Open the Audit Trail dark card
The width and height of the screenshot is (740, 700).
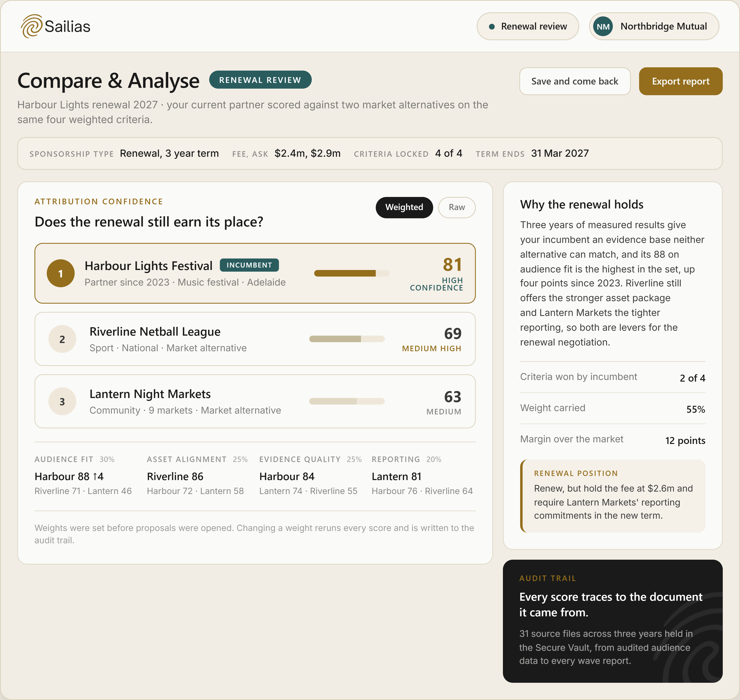[612, 621]
